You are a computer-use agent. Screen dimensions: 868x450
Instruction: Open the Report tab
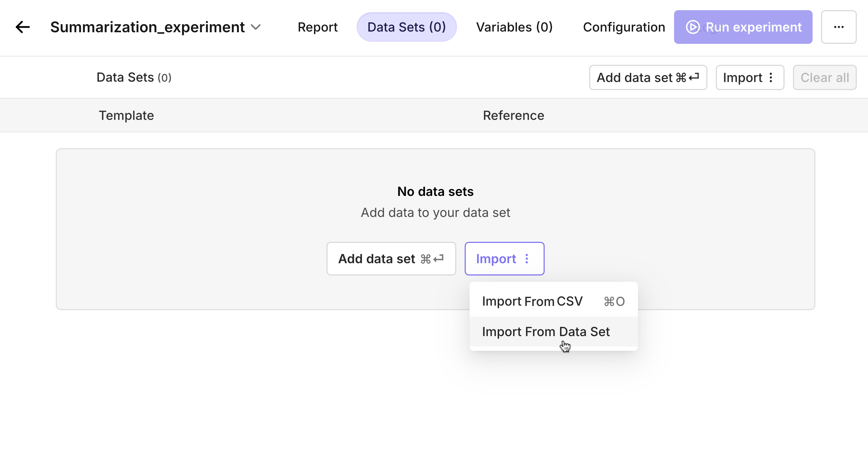(x=317, y=27)
